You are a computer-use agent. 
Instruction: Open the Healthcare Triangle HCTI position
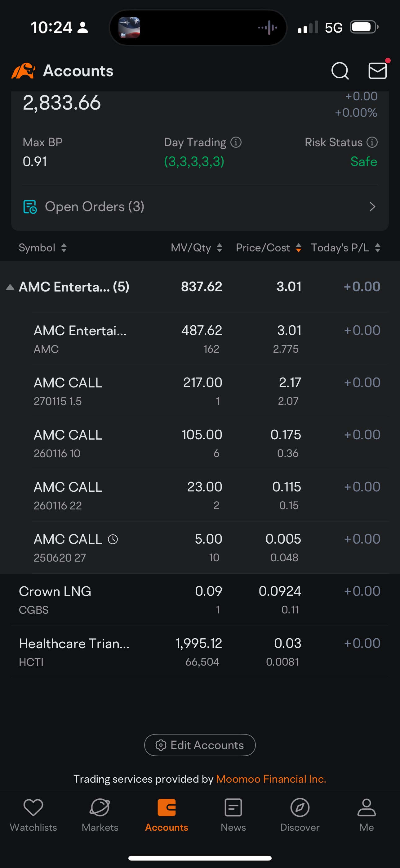coord(200,652)
